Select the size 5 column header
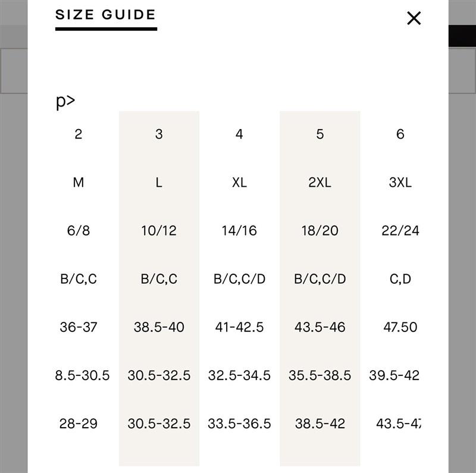Image resolution: width=476 pixels, height=473 pixels. tap(320, 134)
